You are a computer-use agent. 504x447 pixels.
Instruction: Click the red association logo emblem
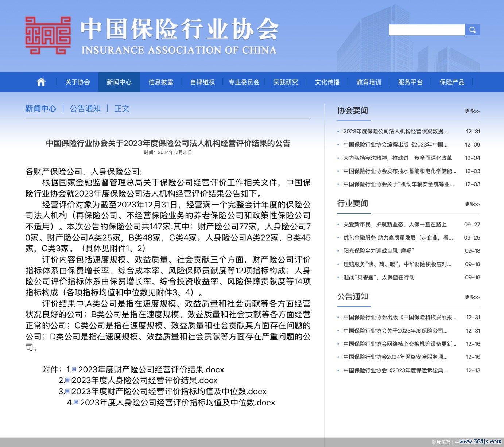pos(48,35)
